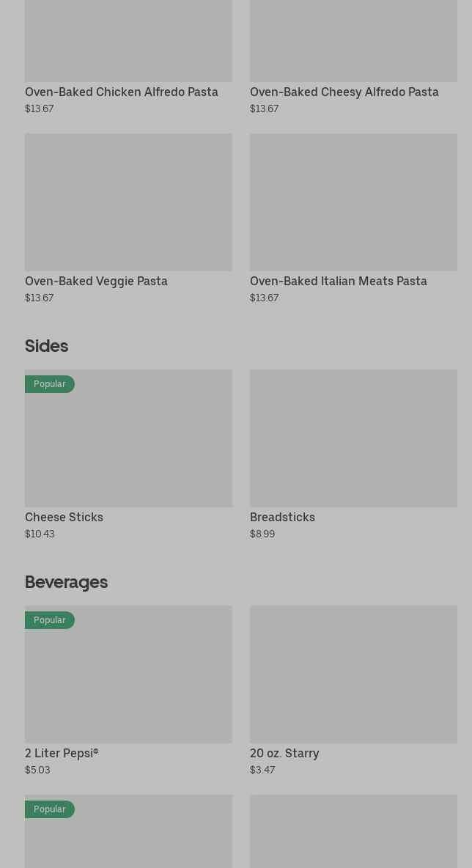Click the 2 Liter Pepsi item name
Viewport: 472px width, 868px height.
click(62, 753)
